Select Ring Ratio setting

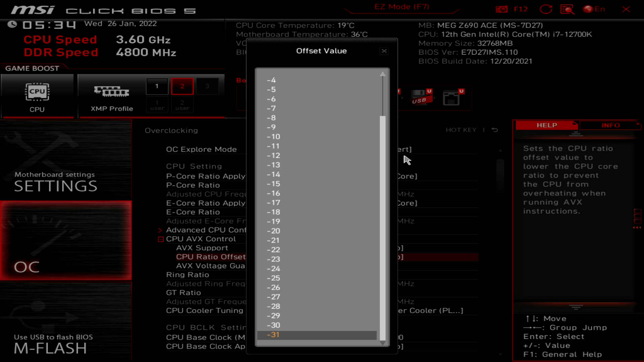coord(187,275)
